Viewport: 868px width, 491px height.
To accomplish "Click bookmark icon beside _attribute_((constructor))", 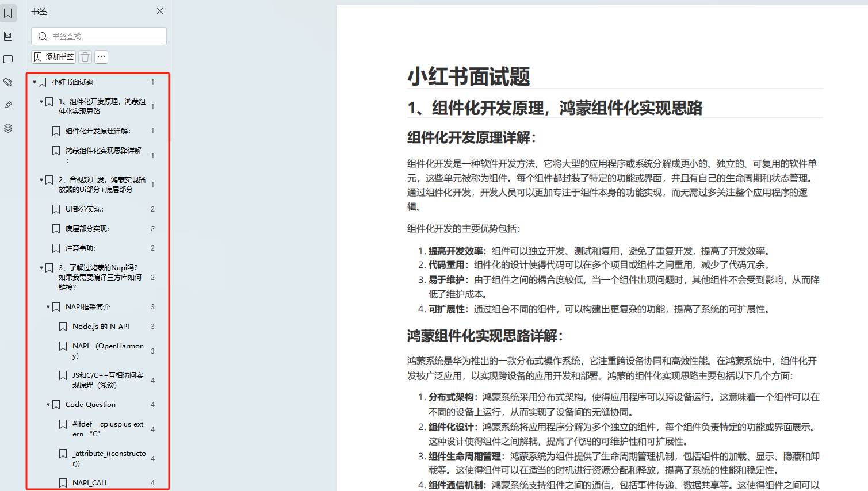I will pos(63,454).
